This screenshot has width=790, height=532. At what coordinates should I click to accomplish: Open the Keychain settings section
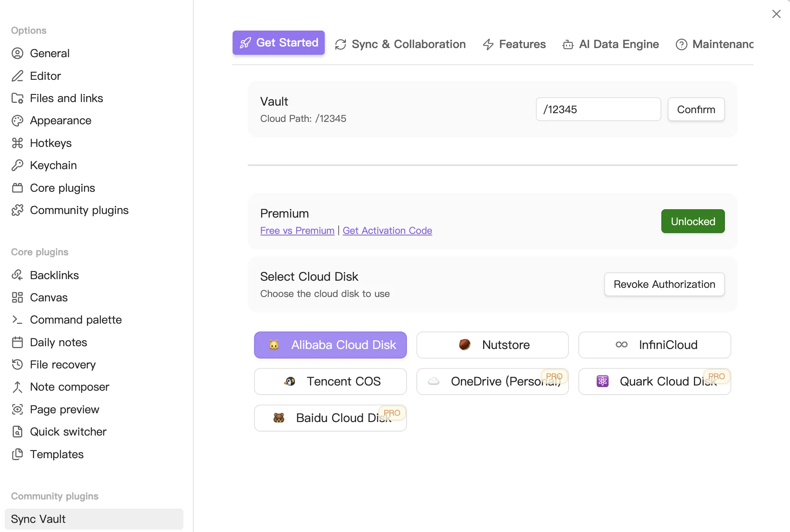tap(94, 165)
